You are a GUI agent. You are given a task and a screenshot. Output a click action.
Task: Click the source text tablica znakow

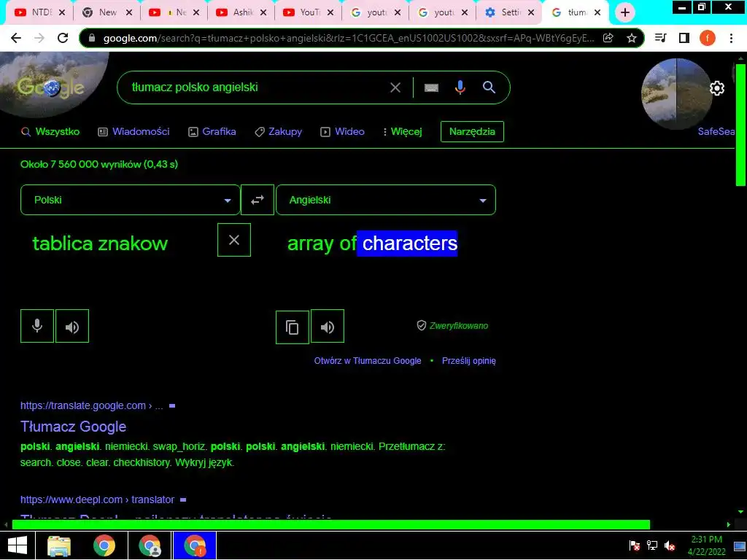pos(100,244)
